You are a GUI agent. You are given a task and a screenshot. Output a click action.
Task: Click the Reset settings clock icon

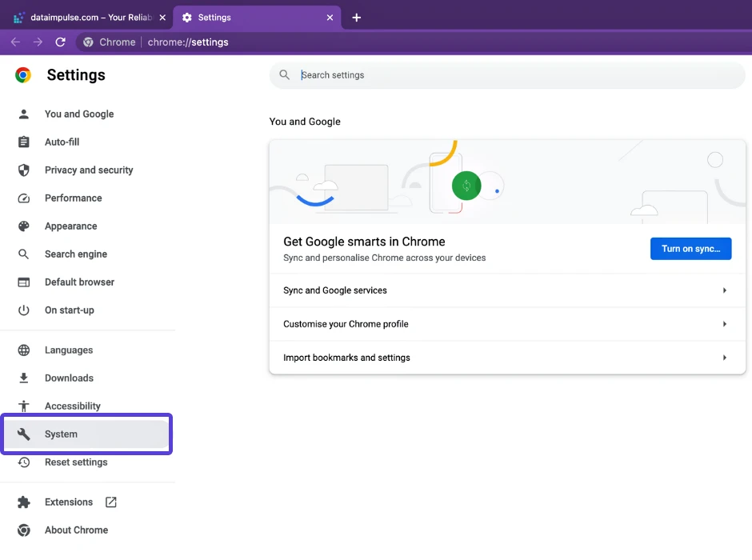pyautogui.click(x=23, y=462)
